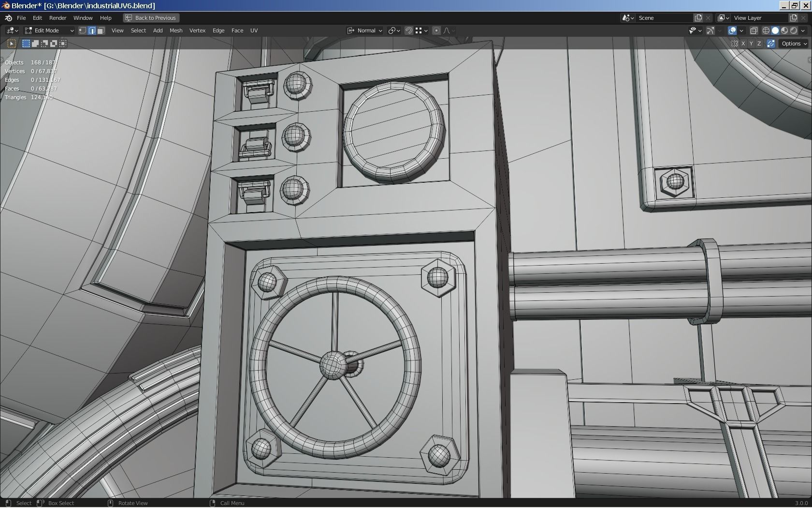812x508 pixels.
Task: Switch to wireframe viewport shading
Action: click(766, 30)
